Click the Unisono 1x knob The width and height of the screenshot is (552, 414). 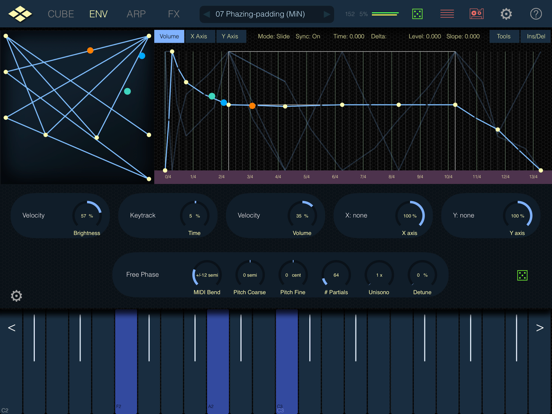[379, 275]
